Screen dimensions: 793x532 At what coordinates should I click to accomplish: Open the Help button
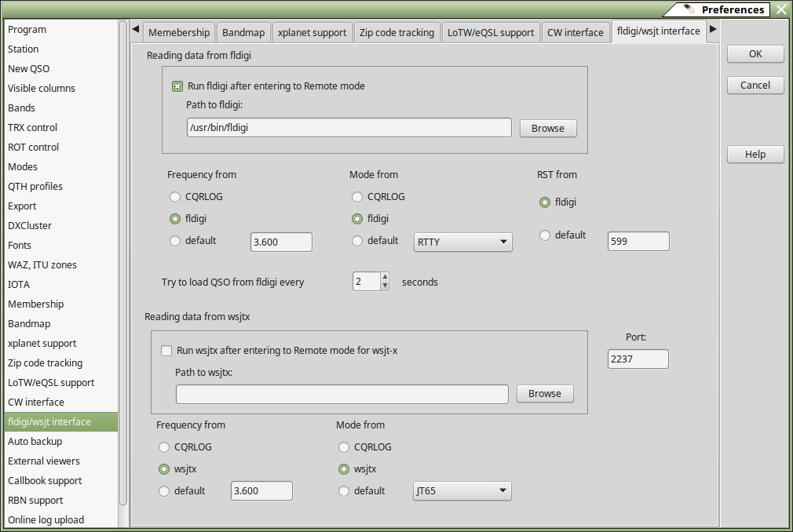(x=755, y=155)
